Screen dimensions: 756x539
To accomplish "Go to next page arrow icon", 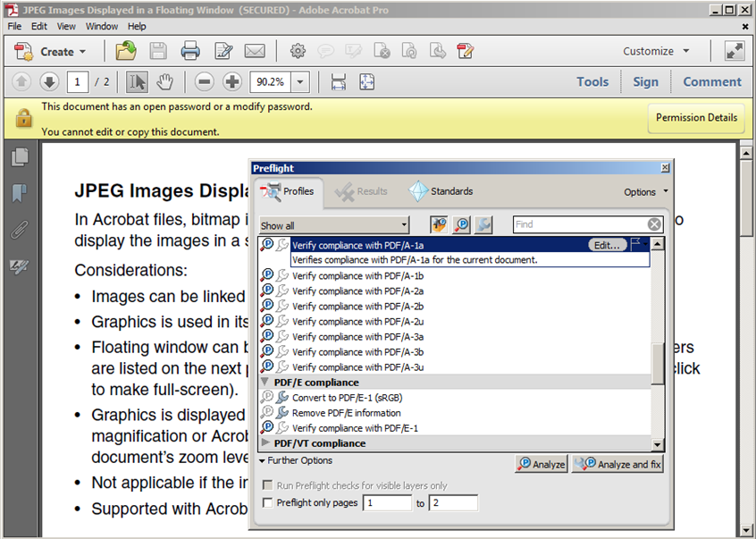I will click(x=49, y=82).
